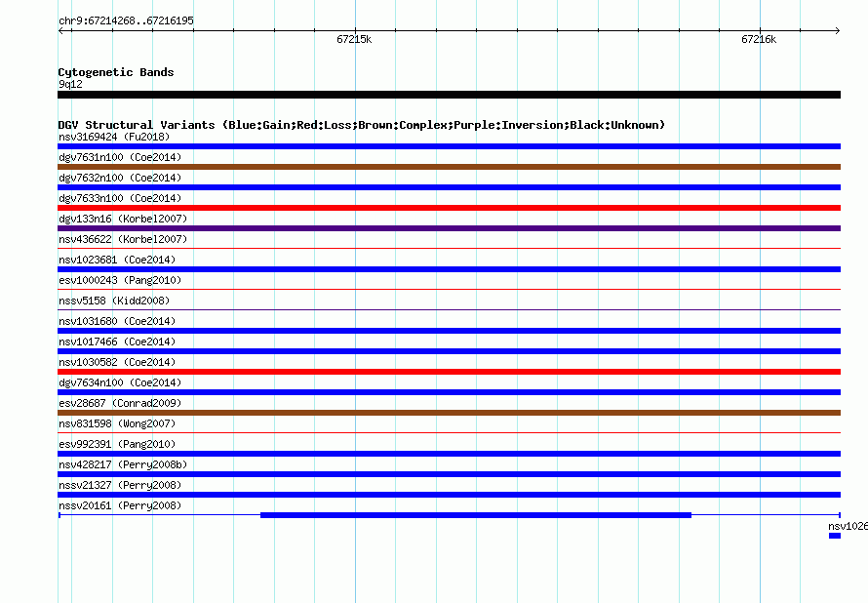Click the brown bar under esv28687
The width and height of the screenshot is (868, 603).
click(x=449, y=413)
